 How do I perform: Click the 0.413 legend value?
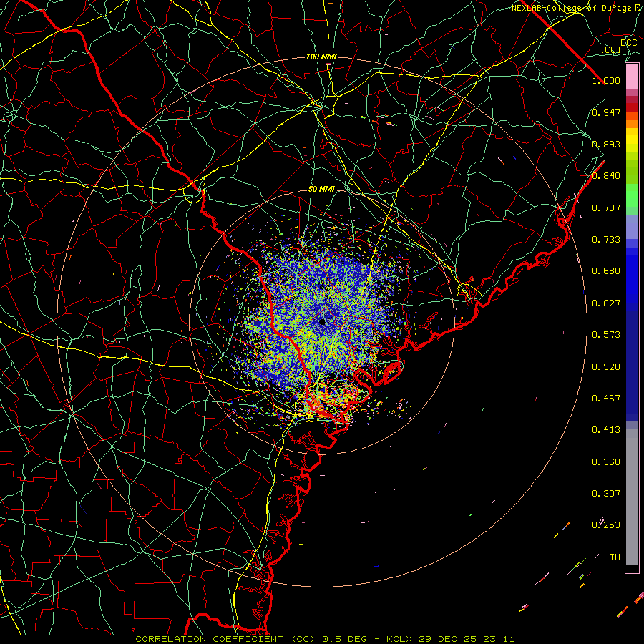(x=606, y=430)
